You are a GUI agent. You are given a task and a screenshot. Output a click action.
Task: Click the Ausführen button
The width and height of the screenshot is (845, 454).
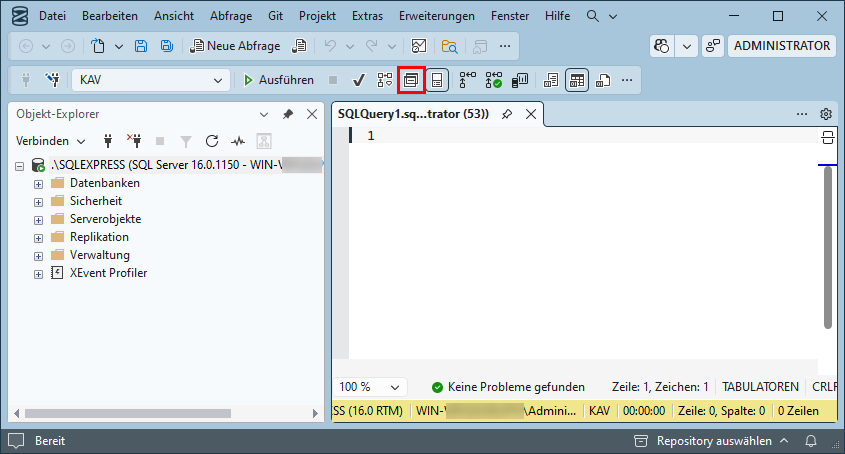(x=279, y=80)
